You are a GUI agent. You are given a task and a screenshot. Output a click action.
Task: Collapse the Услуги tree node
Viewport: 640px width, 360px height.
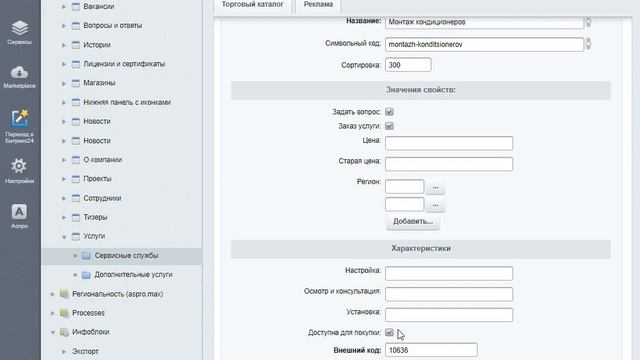pyautogui.click(x=64, y=236)
